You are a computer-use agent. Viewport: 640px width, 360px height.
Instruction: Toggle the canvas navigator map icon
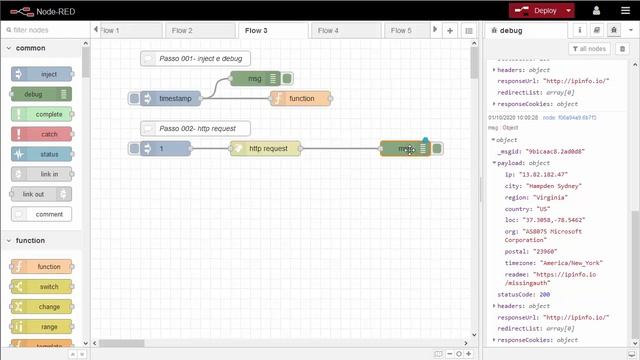438,354
